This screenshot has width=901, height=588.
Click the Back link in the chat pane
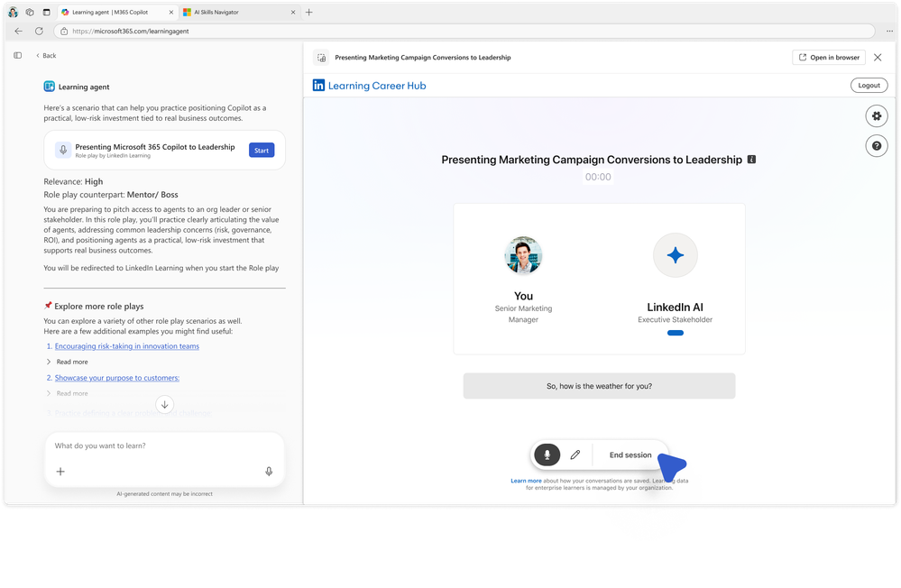click(x=46, y=56)
